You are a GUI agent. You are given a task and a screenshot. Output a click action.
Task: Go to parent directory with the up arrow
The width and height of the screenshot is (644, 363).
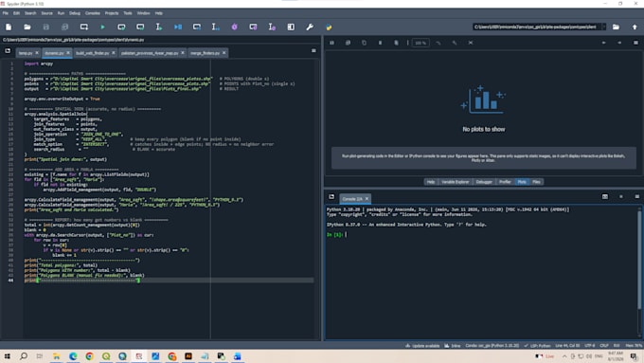(x=635, y=27)
